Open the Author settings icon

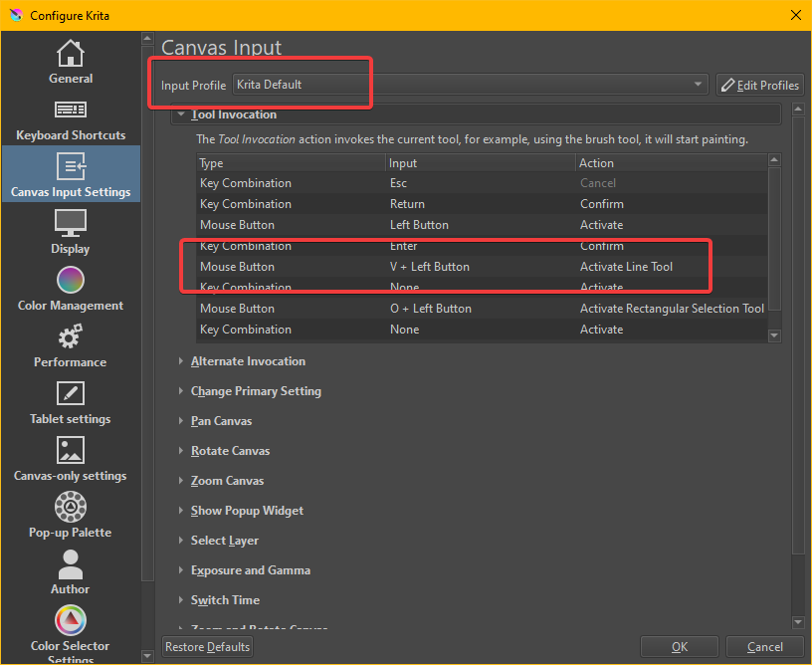coord(71,563)
